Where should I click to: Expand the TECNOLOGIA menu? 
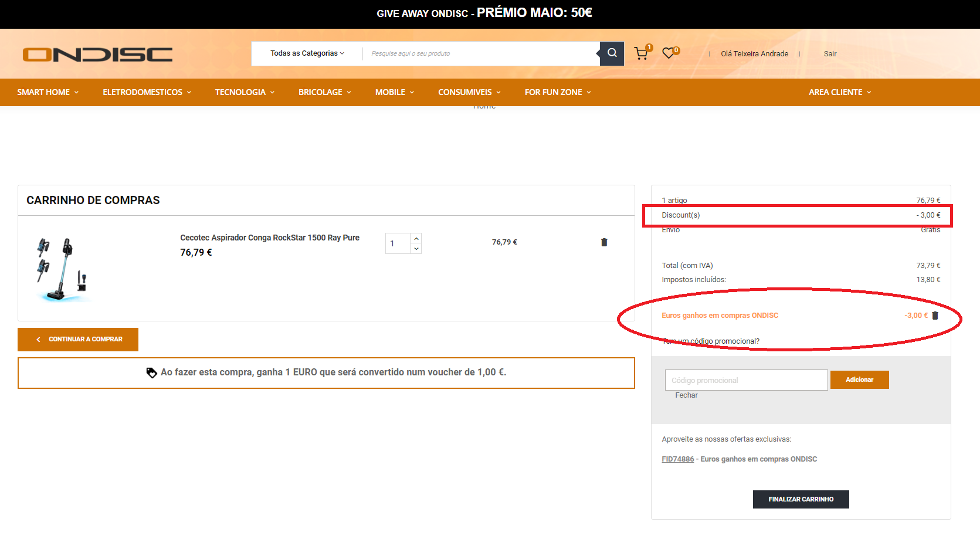245,92
